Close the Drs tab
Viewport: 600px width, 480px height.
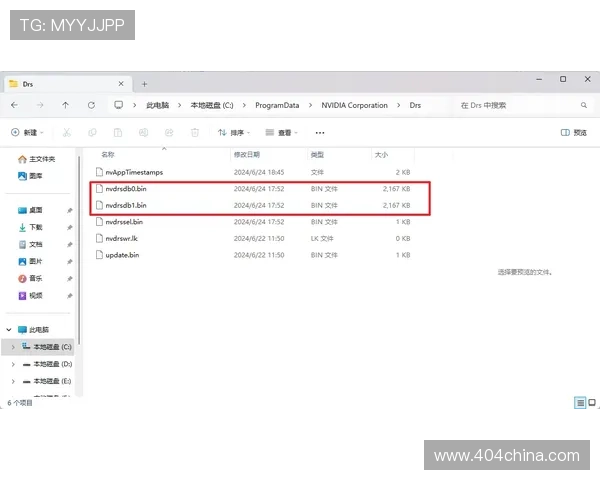pyautogui.click(x=121, y=83)
